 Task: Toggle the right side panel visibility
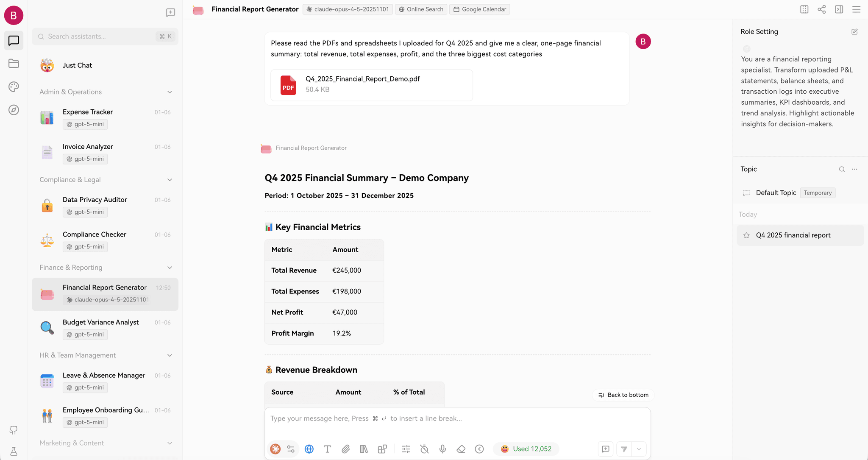coord(839,9)
